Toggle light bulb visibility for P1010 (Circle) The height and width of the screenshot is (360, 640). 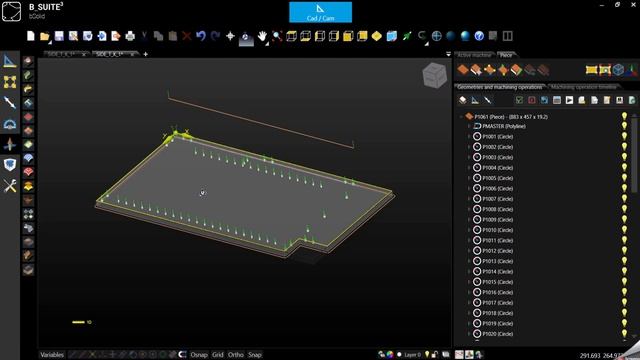[624, 230]
